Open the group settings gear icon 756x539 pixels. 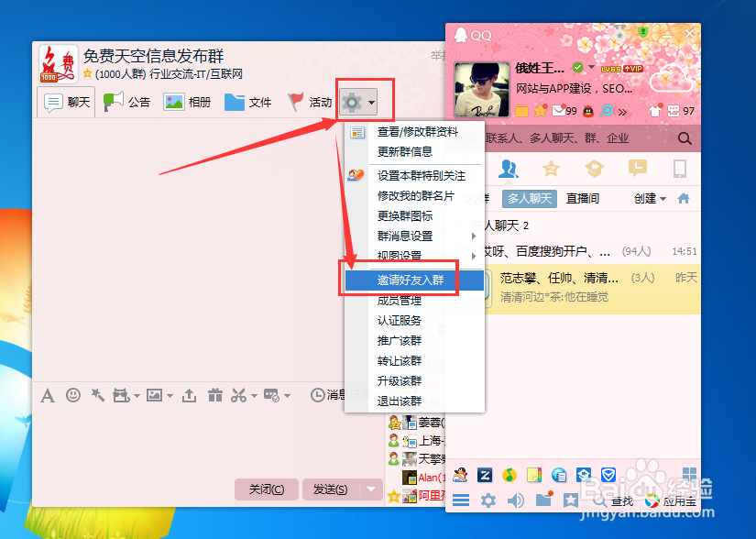[352, 103]
